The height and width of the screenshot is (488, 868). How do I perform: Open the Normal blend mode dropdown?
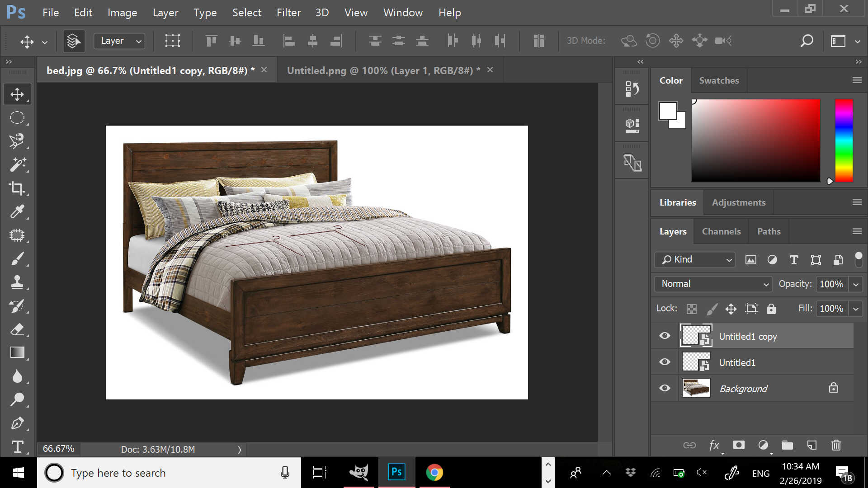(713, 284)
